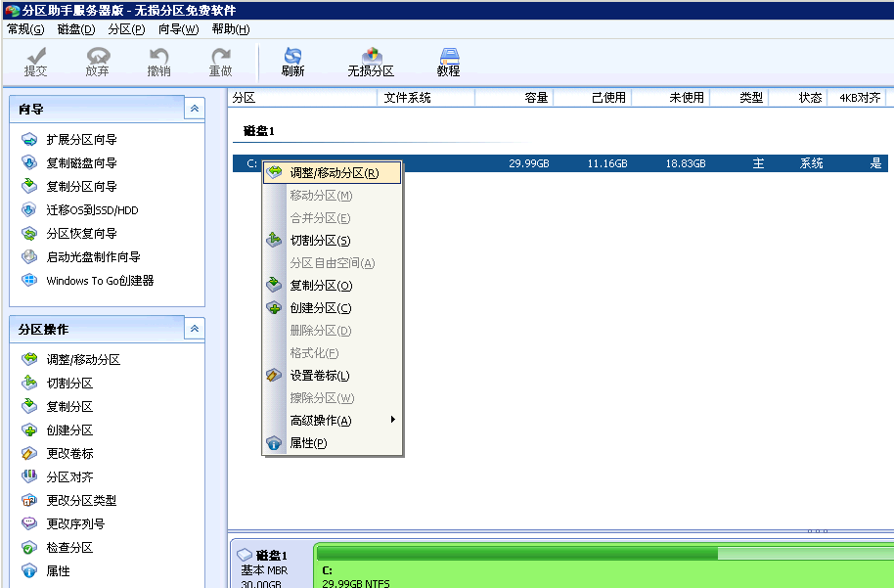894x588 pixels.
Task: Open the 常规(G) menu
Action: (25, 29)
